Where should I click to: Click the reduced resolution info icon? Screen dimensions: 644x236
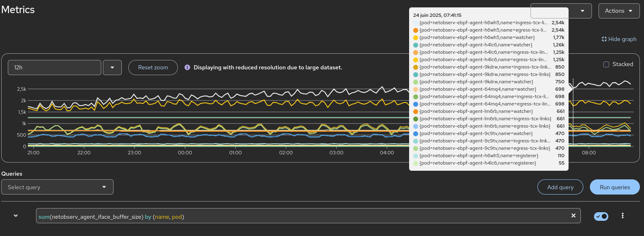pos(187,67)
